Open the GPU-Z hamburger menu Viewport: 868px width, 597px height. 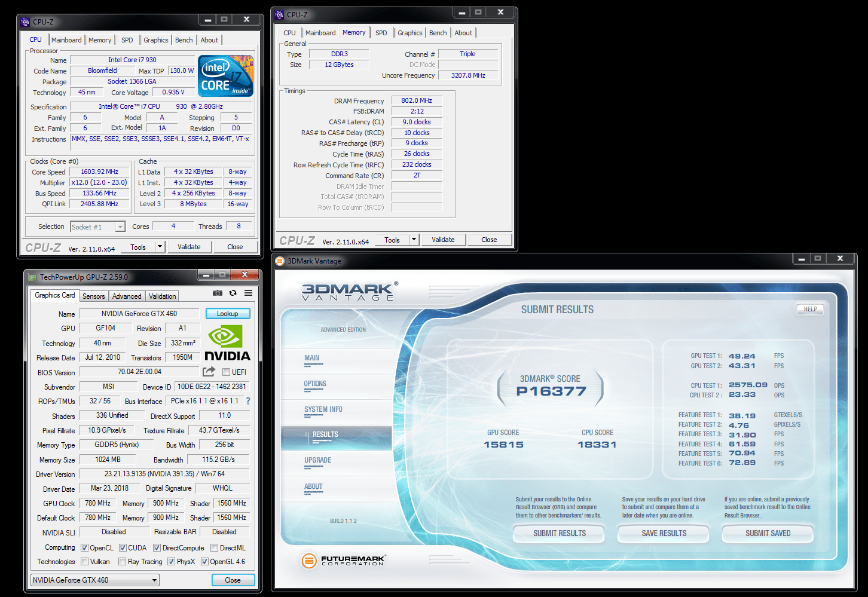pyautogui.click(x=248, y=293)
